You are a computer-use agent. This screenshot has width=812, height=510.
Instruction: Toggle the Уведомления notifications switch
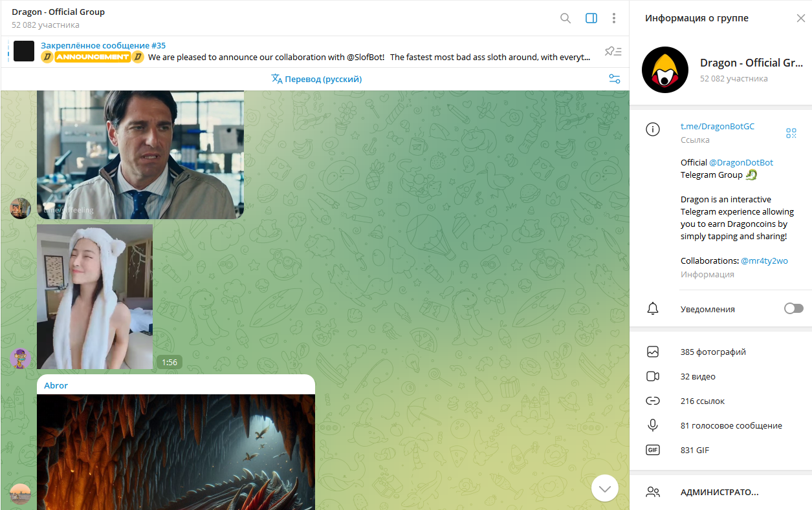click(x=794, y=309)
